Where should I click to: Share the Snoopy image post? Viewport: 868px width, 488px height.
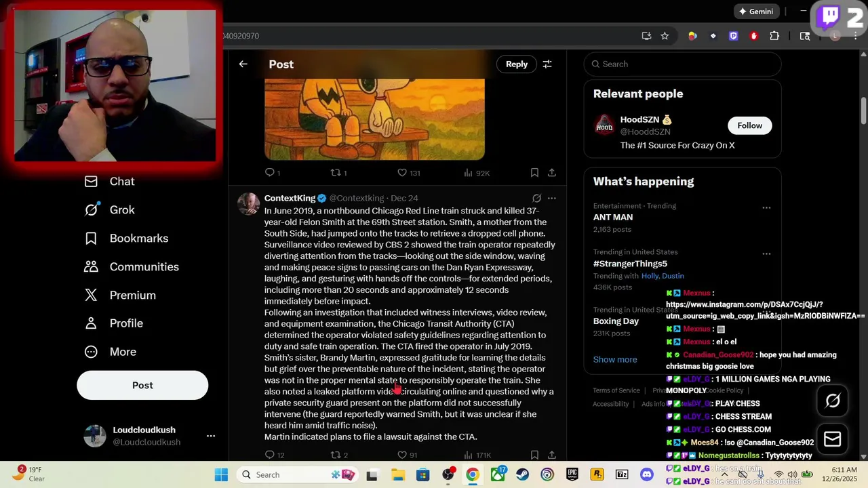pos(552,173)
